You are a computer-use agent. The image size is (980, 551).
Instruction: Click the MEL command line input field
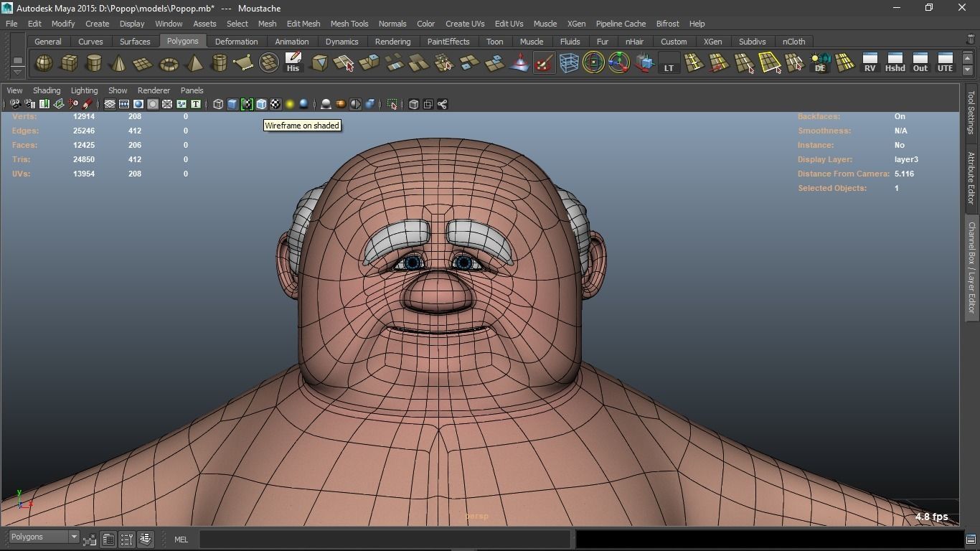click(385, 540)
